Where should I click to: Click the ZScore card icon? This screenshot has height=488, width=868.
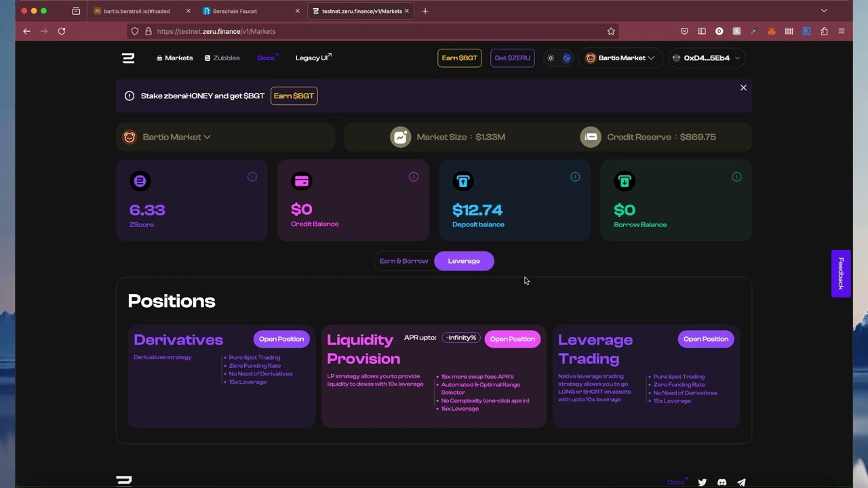140,181
